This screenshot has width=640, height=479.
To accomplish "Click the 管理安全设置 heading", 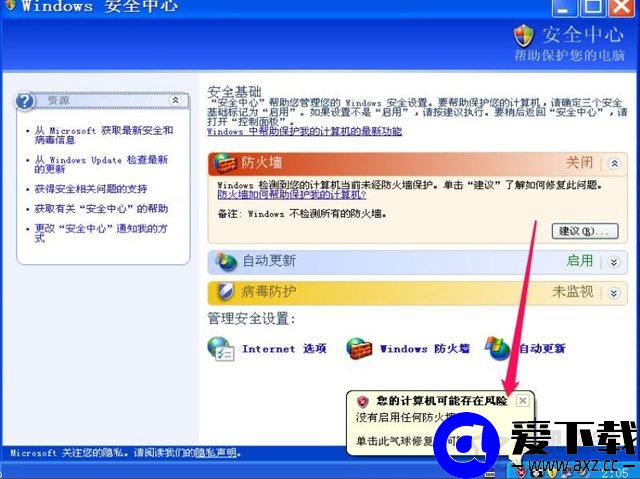I will [x=251, y=319].
